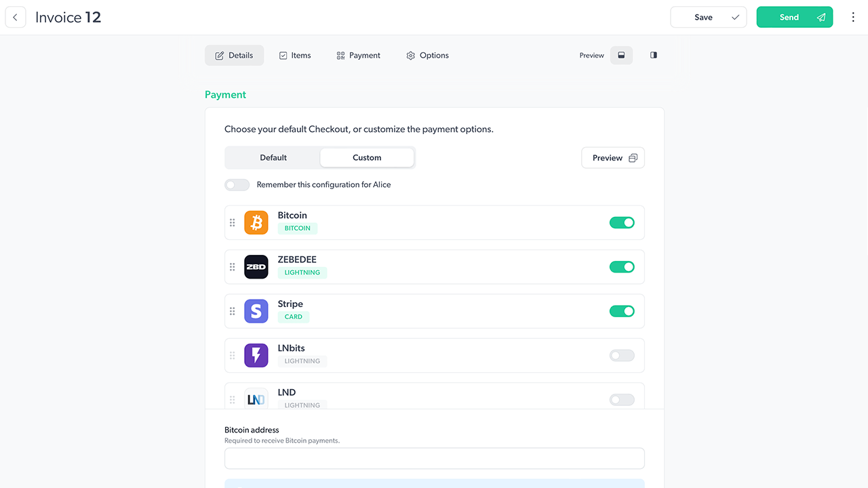Click the mobile preview icon
The image size is (868, 488).
[x=652, y=55]
